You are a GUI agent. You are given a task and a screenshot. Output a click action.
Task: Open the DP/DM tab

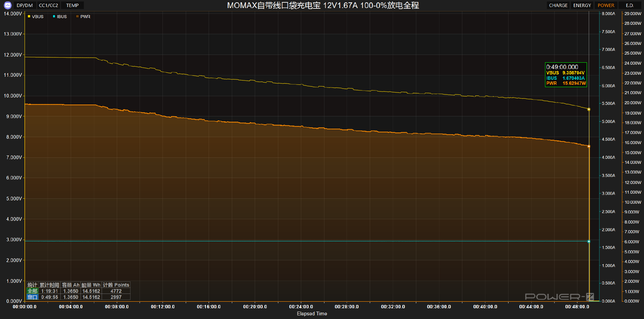[25, 5]
